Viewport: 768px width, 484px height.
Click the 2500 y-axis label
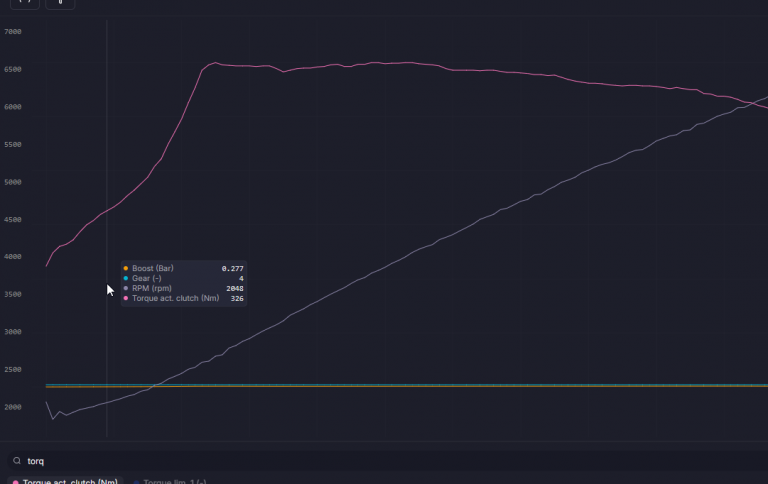point(13,369)
